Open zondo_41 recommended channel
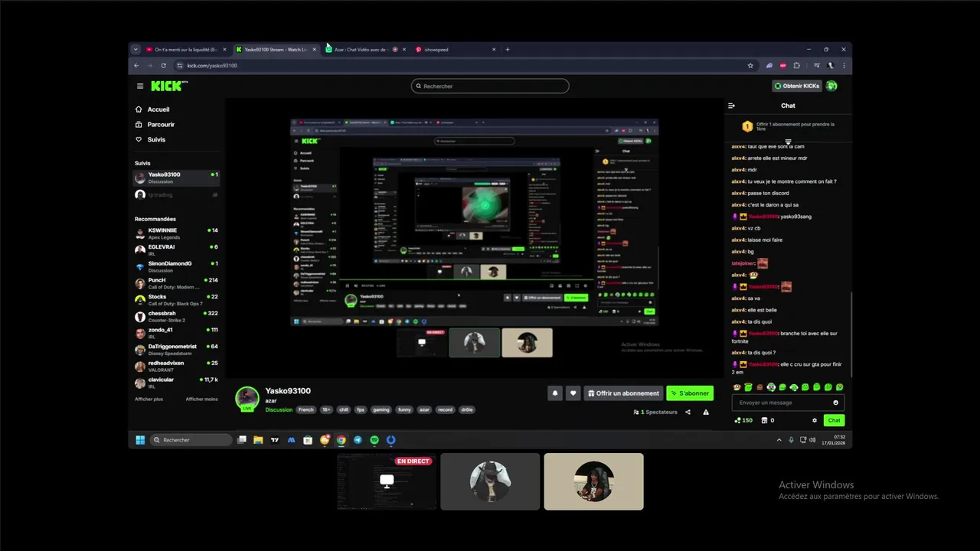This screenshot has height=551, width=980. point(177,333)
